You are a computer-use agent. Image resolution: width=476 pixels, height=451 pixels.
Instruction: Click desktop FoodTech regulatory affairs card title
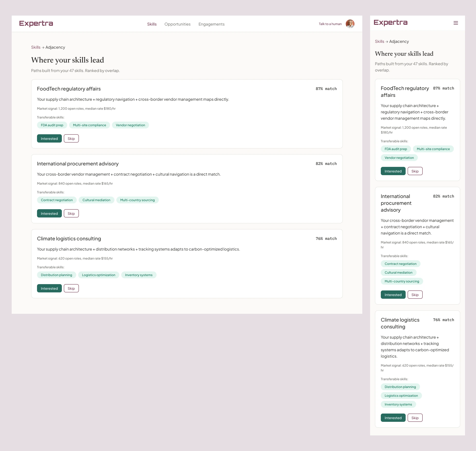coord(69,89)
